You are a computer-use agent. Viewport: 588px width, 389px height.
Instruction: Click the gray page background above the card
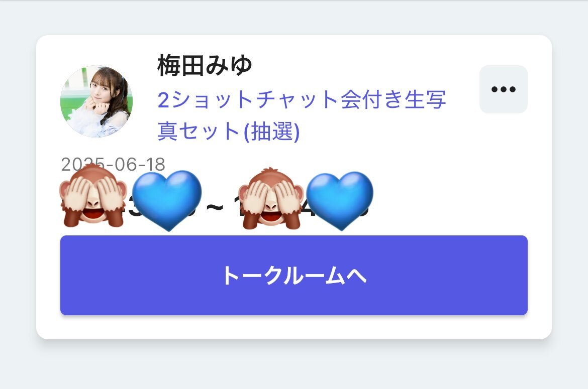(x=294, y=17)
